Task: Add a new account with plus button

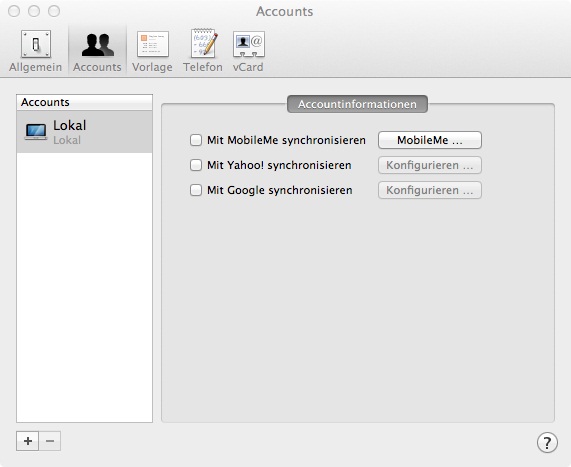Action: click(x=28, y=441)
